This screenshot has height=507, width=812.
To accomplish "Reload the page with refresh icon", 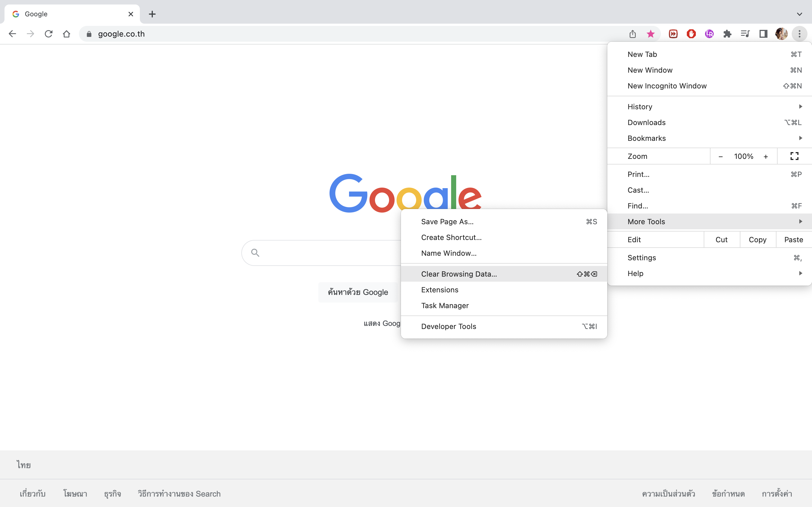I will pyautogui.click(x=49, y=34).
